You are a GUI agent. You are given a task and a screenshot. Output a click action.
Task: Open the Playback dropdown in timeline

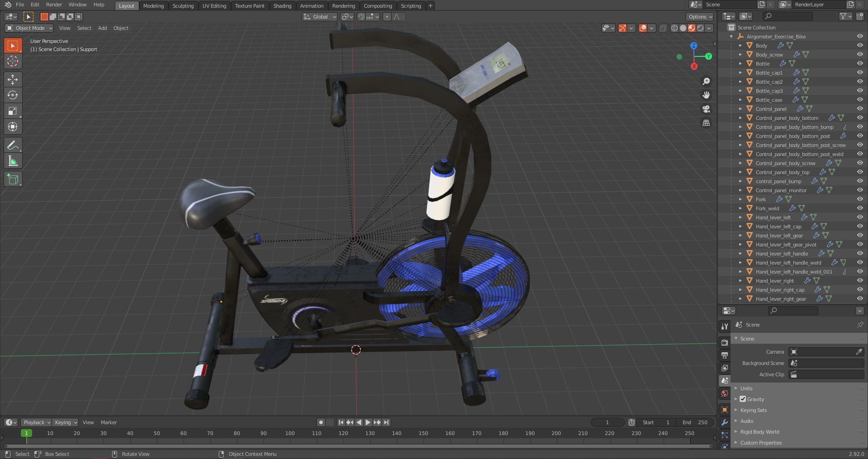coord(36,422)
